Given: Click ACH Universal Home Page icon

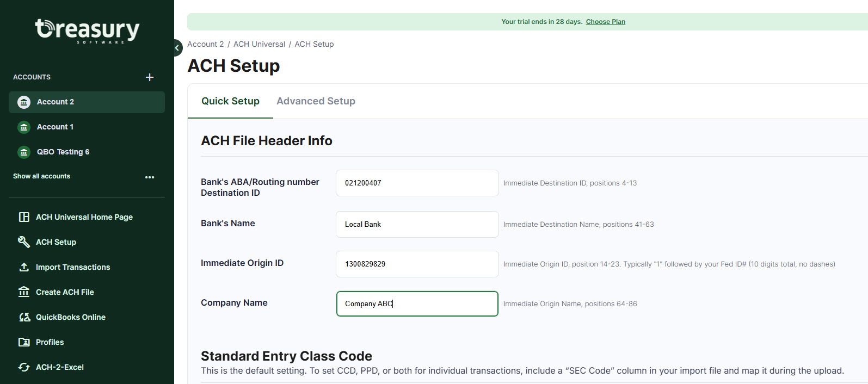Looking at the screenshot, I should pyautogui.click(x=24, y=217).
